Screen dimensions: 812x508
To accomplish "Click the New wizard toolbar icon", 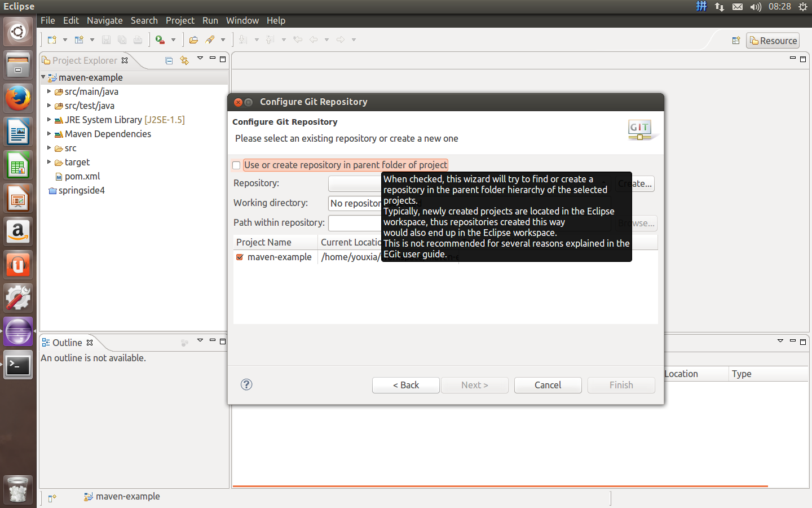I will click(52, 40).
